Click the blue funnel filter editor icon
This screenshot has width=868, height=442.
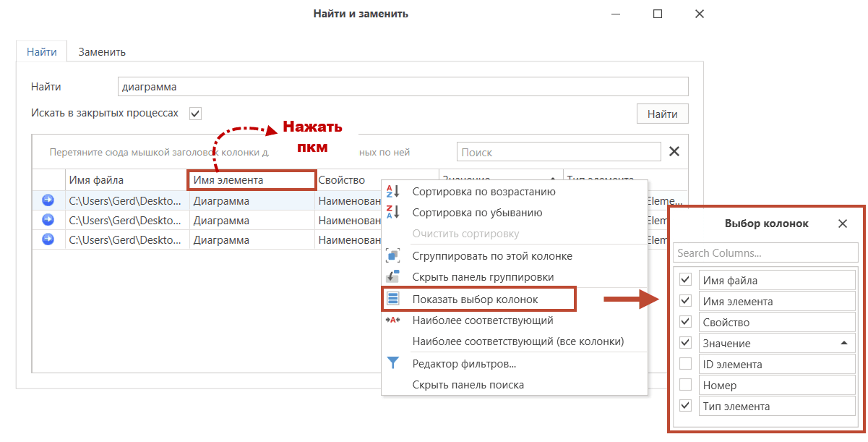(x=392, y=363)
